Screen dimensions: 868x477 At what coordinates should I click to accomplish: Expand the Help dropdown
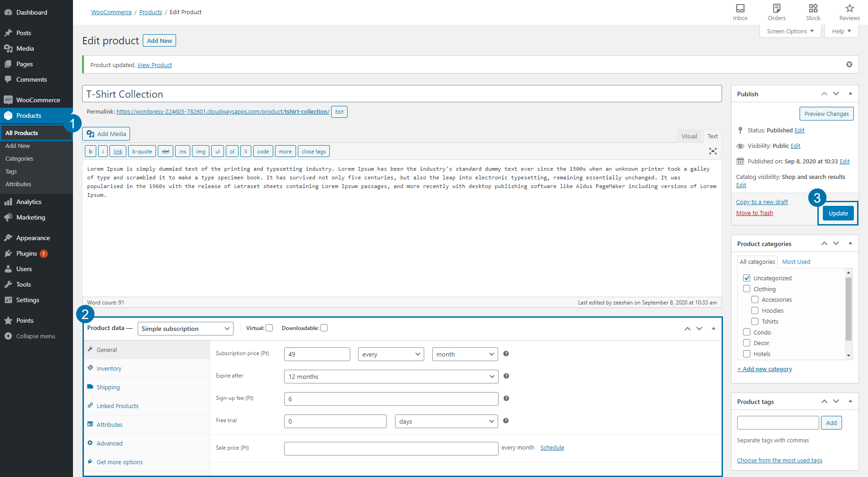pyautogui.click(x=842, y=31)
